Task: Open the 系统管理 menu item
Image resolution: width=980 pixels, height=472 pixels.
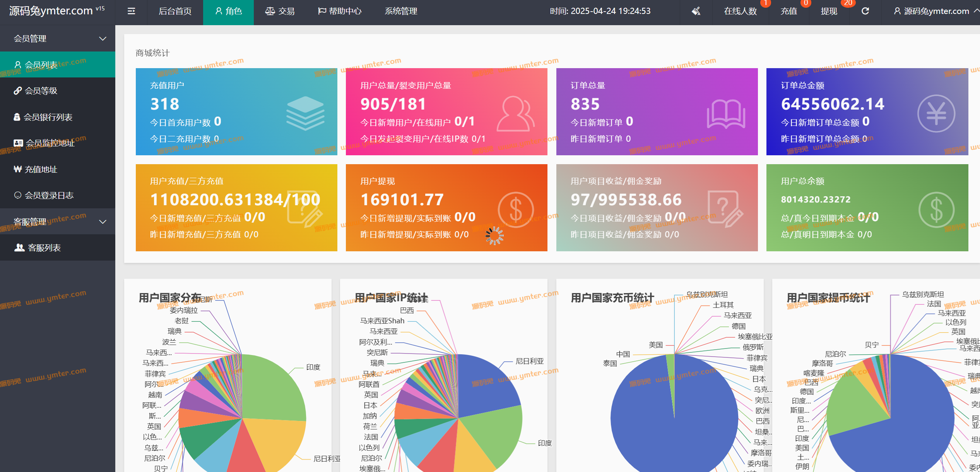Action: coord(401,12)
